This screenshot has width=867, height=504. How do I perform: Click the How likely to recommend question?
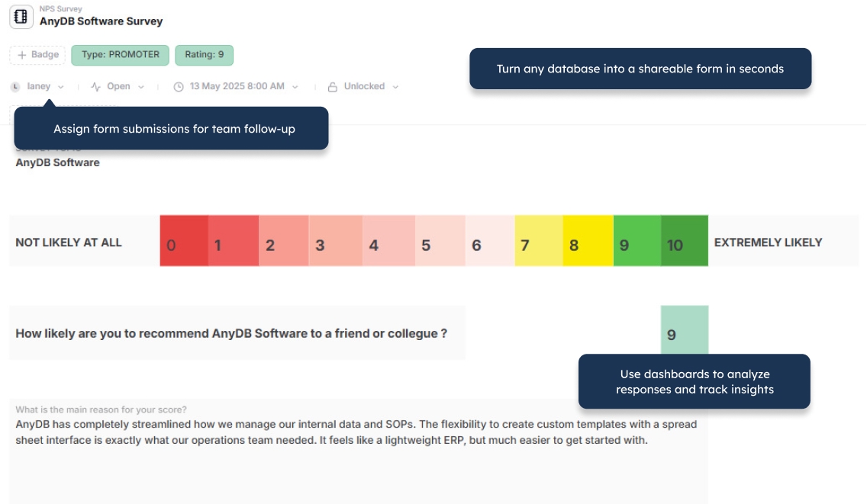point(231,334)
